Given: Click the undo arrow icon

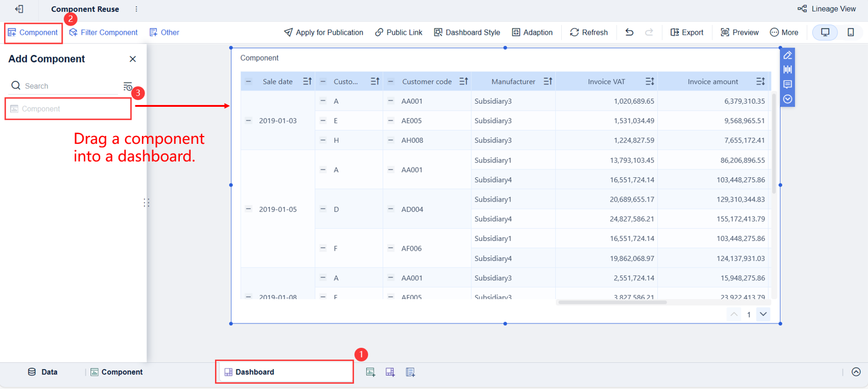Looking at the screenshot, I should [629, 32].
